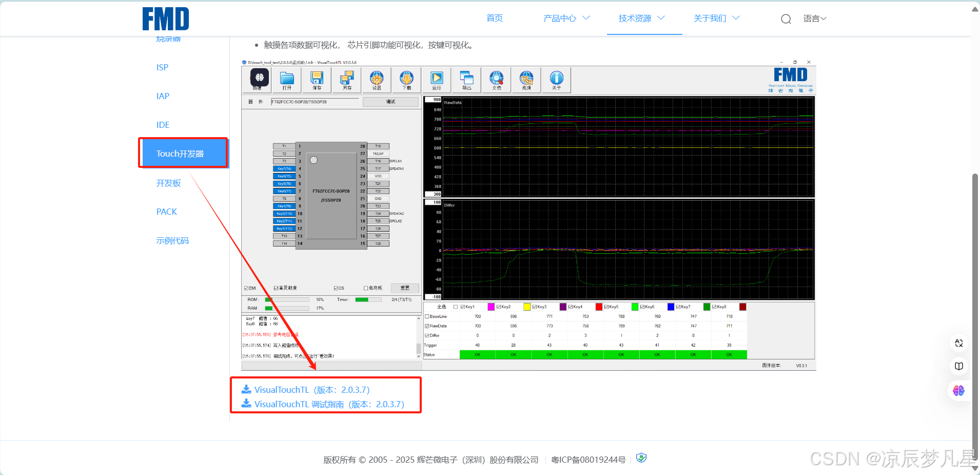Click the log panel scroll-up arrow
Viewport: 980px width, 475px height.
click(419, 319)
